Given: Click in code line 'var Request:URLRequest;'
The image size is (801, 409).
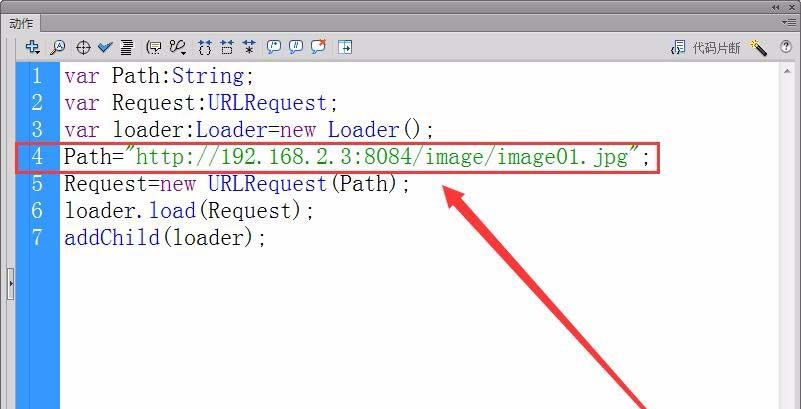Looking at the screenshot, I should coord(201,103).
